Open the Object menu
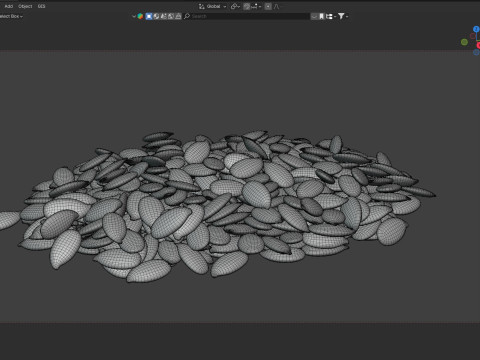This screenshot has height=360, width=480. tap(25, 6)
